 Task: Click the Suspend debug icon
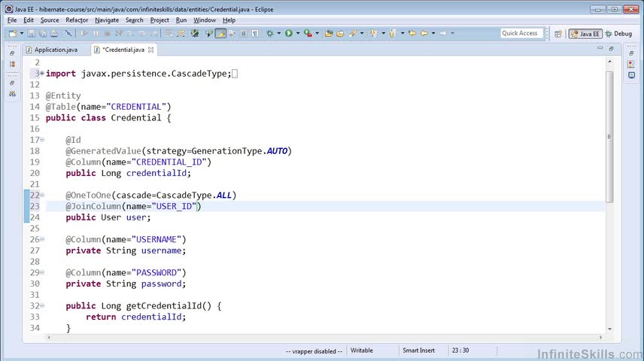pos(96,33)
